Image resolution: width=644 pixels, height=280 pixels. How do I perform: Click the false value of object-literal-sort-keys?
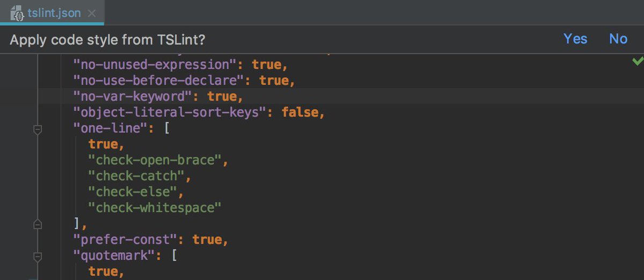(x=300, y=113)
